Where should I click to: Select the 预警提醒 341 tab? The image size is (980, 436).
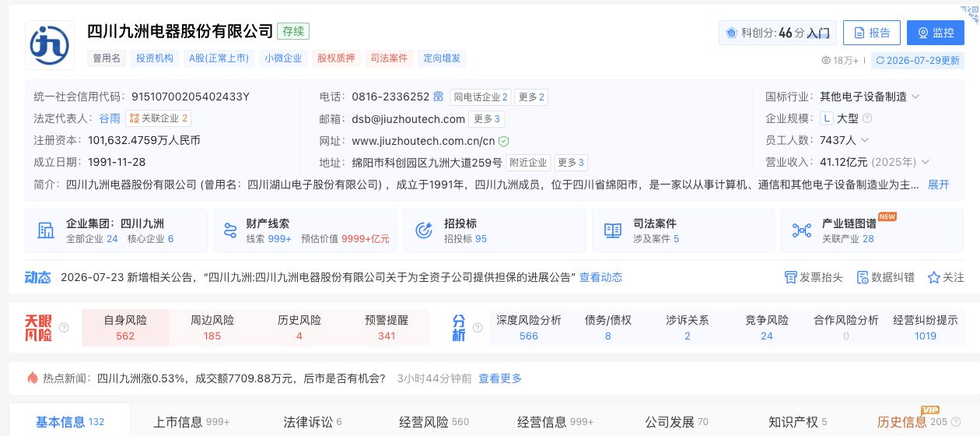(x=387, y=328)
